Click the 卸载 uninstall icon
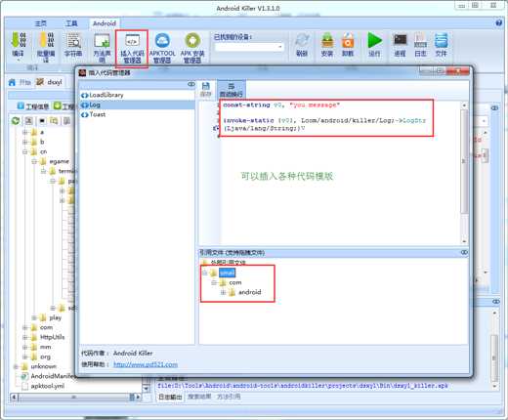508x420 pixels. click(348, 41)
